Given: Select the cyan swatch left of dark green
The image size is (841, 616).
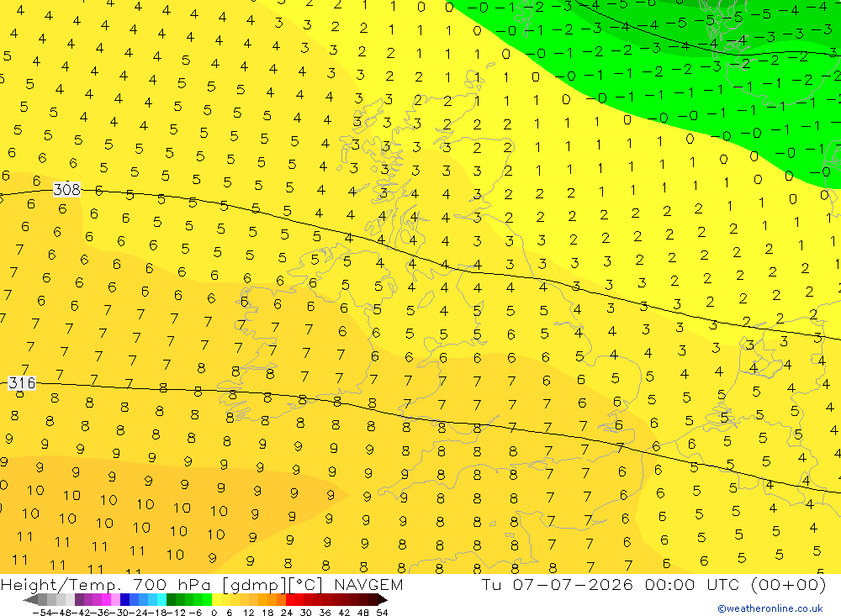Looking at the screenshot, I should point(161,599).
